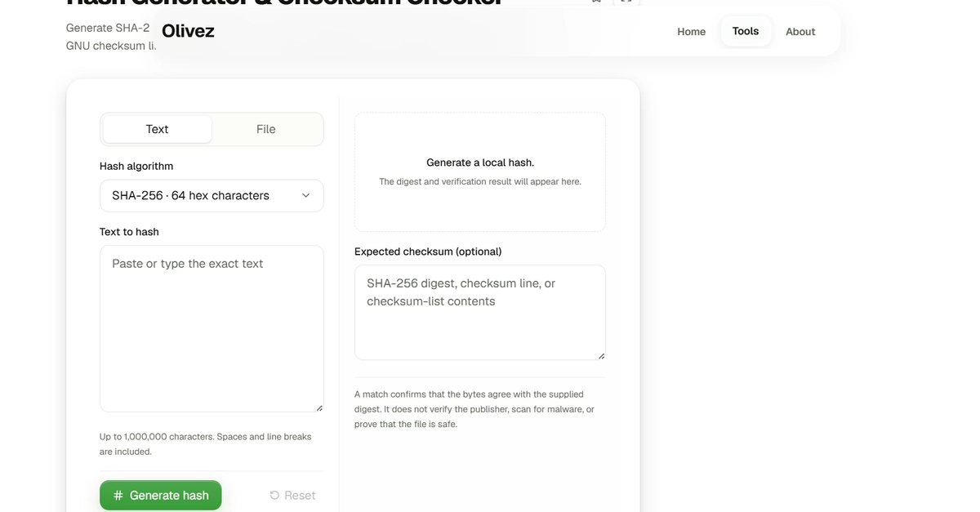Focus the Expected checksum textarea

point(480,313)
